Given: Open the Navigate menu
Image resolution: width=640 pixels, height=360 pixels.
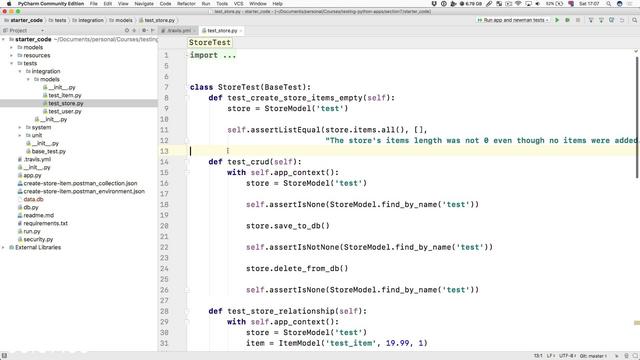Looking at the screenshot, I should point(144,4).
